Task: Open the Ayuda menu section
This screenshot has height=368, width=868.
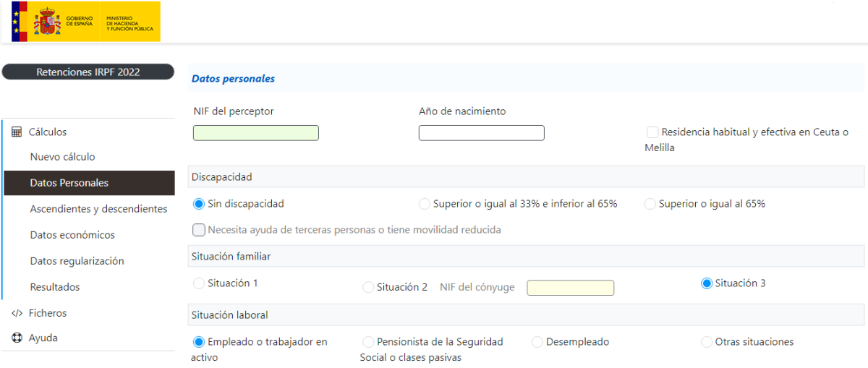Action: click(43, 338)
